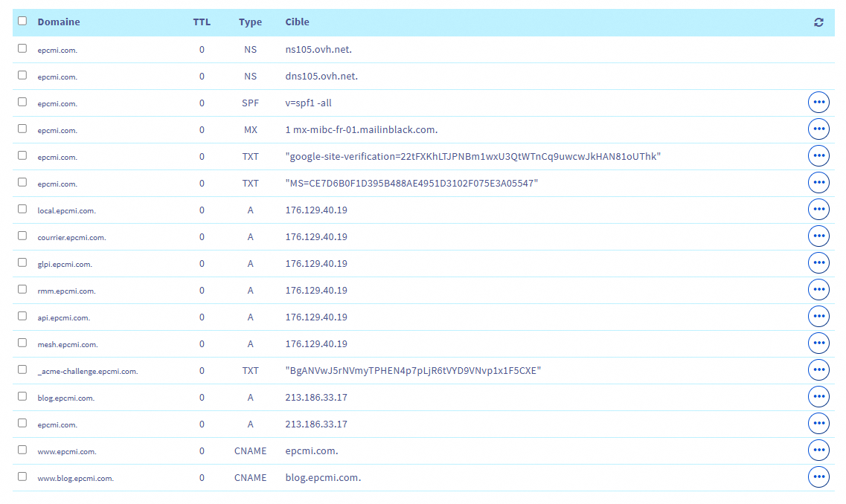Open actions menu for rmm.epcmi.com record
This screenshot has width=846, height=504.
click(x=818, y=290)
